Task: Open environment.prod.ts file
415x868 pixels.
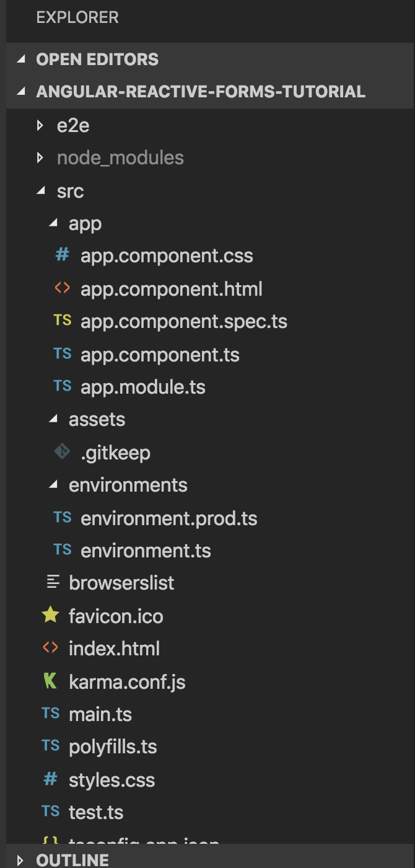Action: pos(169,518)
